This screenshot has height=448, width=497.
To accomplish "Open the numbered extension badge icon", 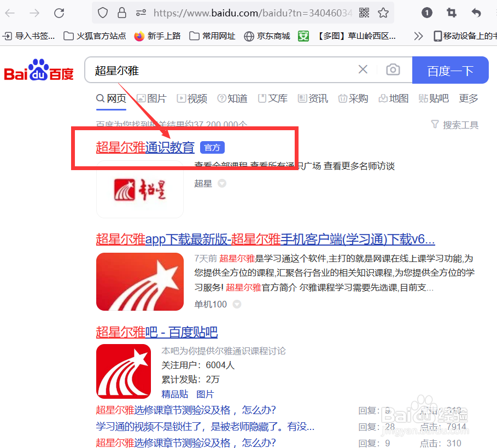I will click(x=426, y=13).
